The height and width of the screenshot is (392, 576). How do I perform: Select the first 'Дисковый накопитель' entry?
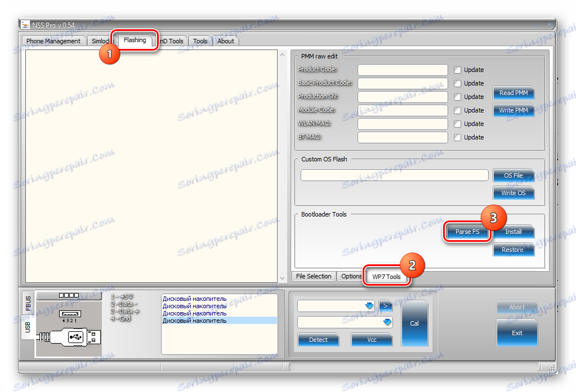(219, 299)
